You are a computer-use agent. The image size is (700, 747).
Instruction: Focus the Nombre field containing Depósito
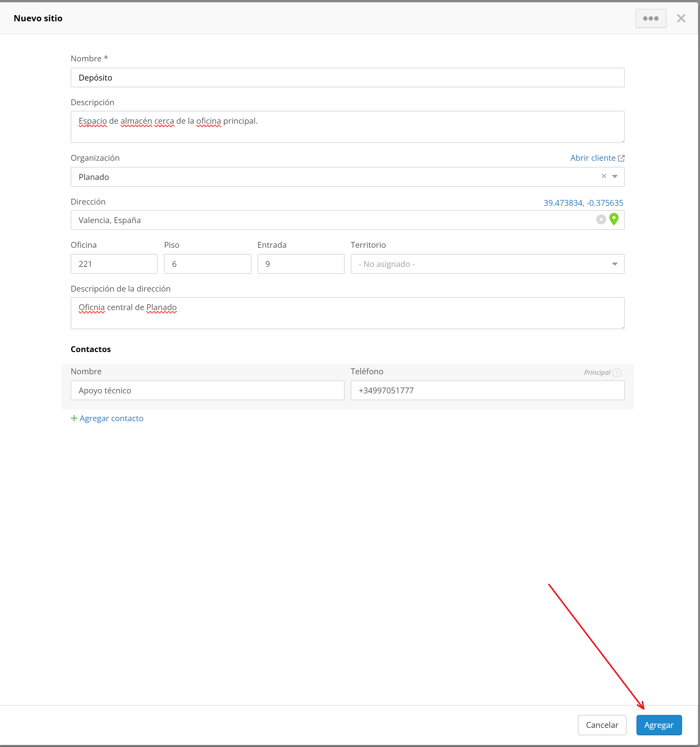(347, 77)
